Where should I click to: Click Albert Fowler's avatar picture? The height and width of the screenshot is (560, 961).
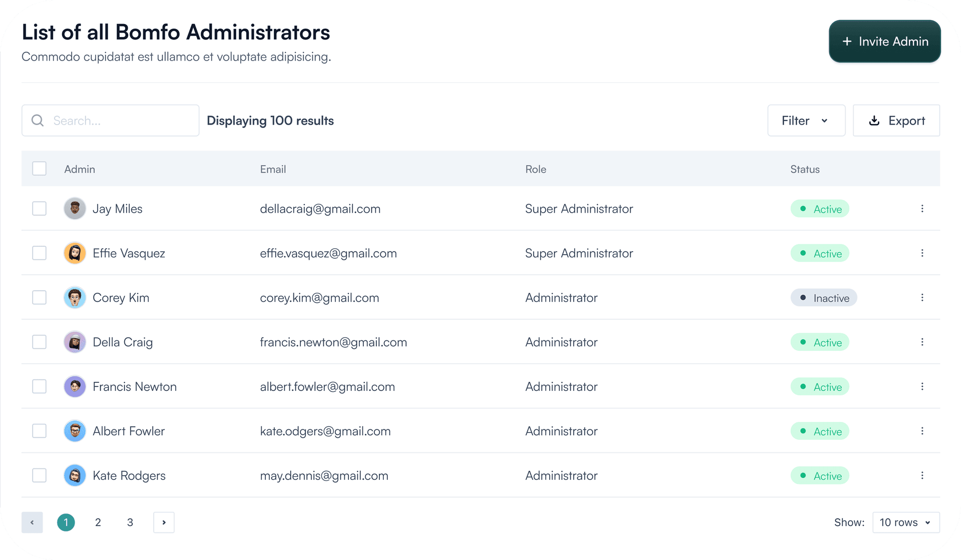[75, 431]
